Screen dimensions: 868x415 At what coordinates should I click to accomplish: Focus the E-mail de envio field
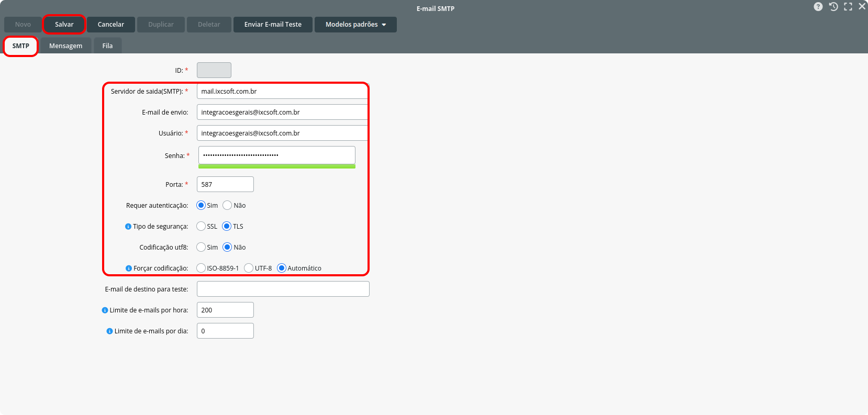pos(283,112)
